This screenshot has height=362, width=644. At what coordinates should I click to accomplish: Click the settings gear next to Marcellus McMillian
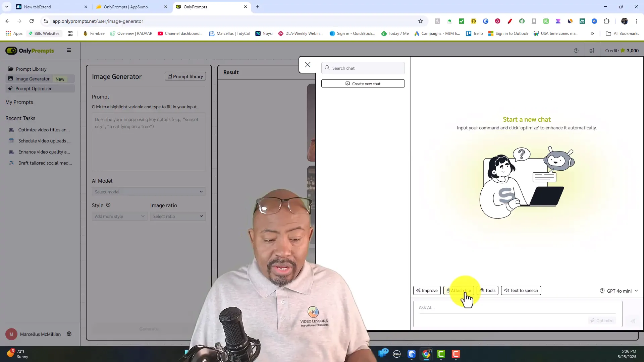(x=69, y=334)
